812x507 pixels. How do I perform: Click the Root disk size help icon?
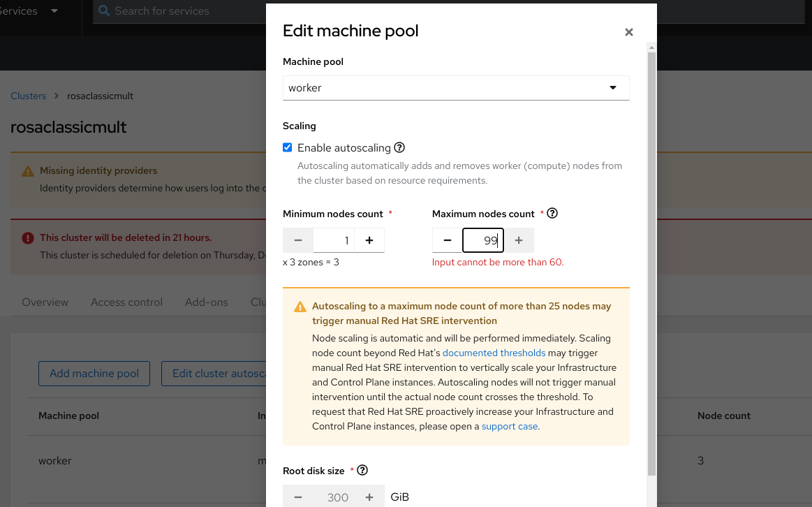tap(362, 471)
